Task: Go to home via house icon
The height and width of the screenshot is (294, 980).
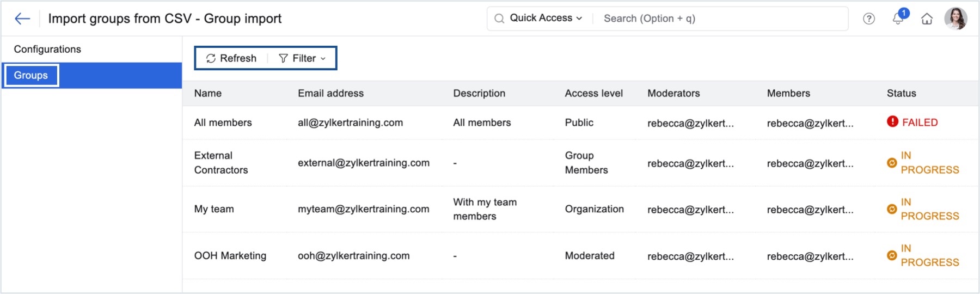Action: pyautogui.click(x=927, y=19)
